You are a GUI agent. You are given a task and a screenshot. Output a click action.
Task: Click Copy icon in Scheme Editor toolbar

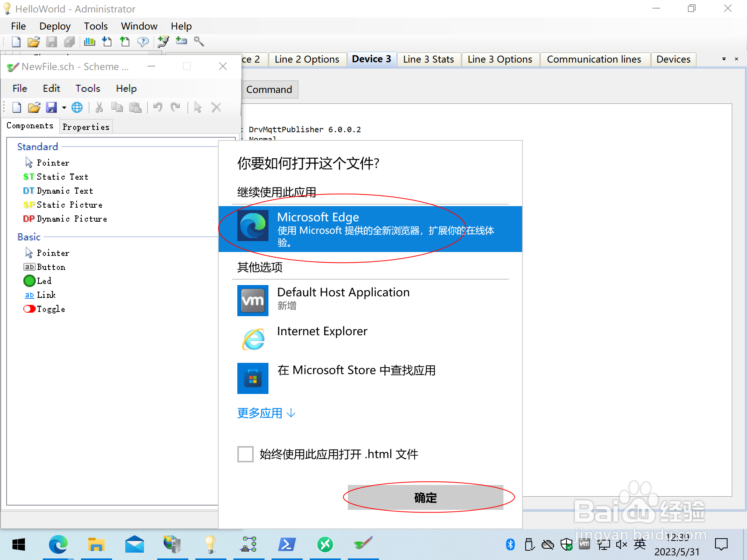pos(117,107)
